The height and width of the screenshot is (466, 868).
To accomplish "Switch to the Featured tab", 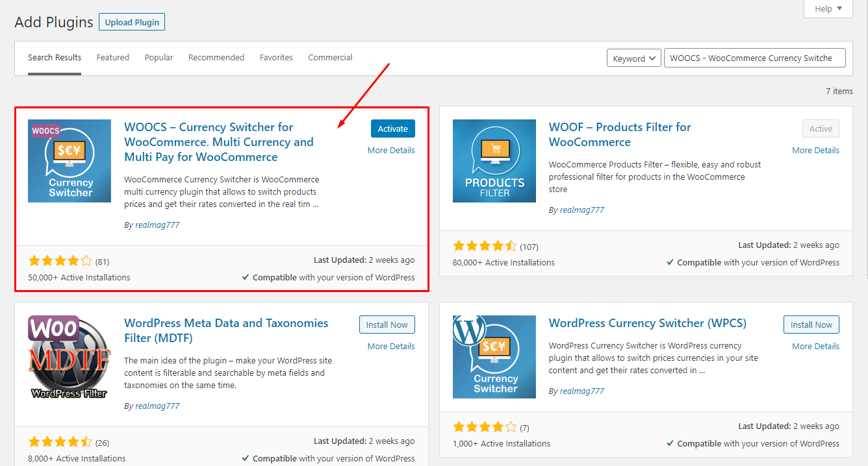I will coord(113,58).
